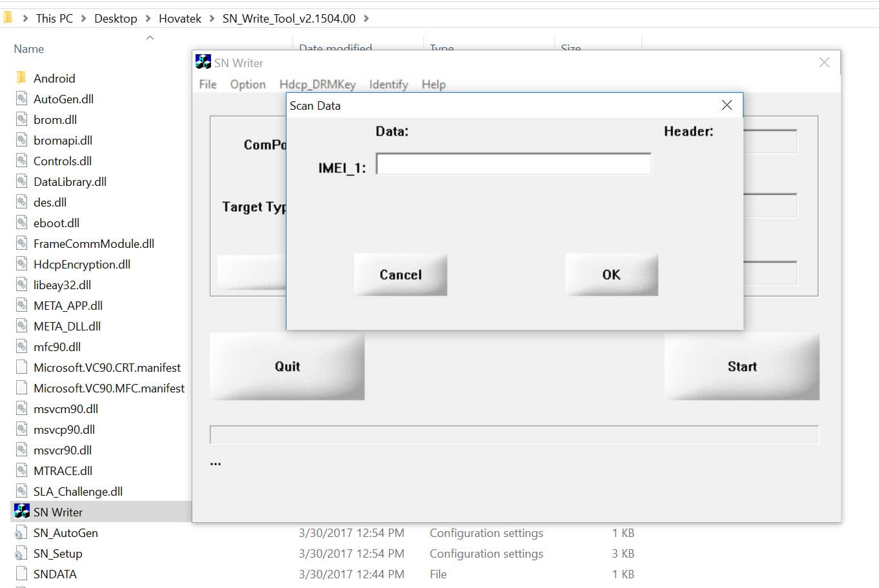Click the brom.dll file icon
This screenshot has width=879, height=588.
pos(21,119)
